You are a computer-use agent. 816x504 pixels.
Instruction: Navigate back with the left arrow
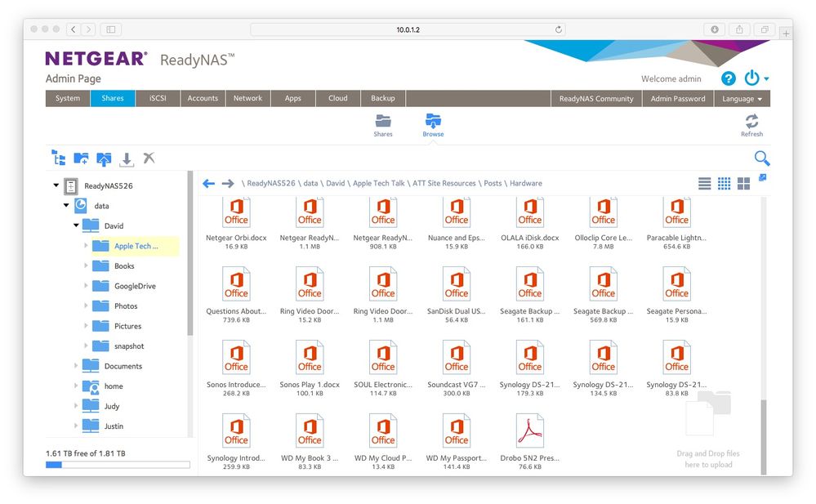click(x=208, y=183)
